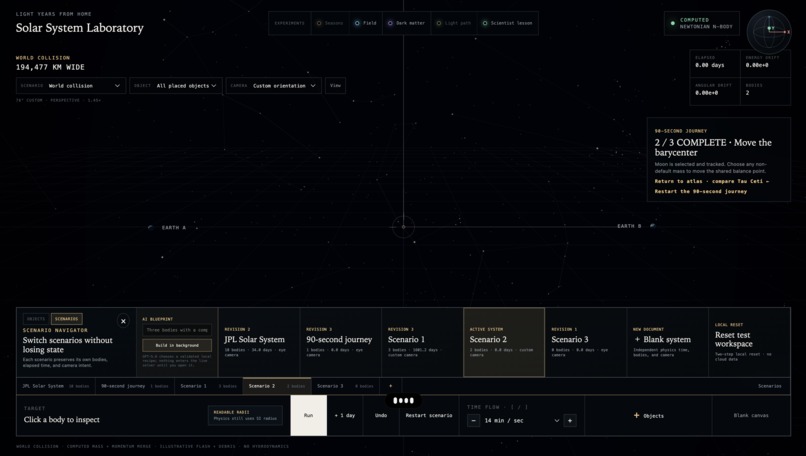Advance simulation by + 1 day
The width and height of the screenshot is (806, 456).
click(345, 415)
